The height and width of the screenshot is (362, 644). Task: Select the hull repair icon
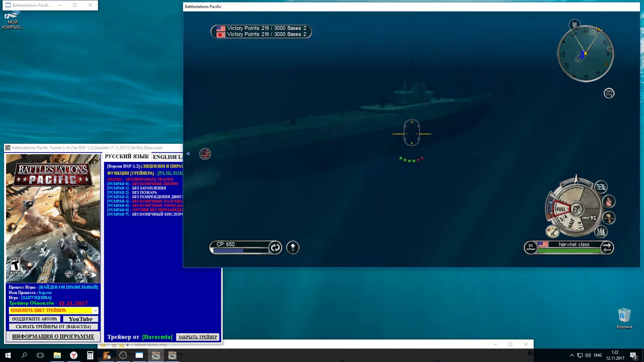point(609,218)
